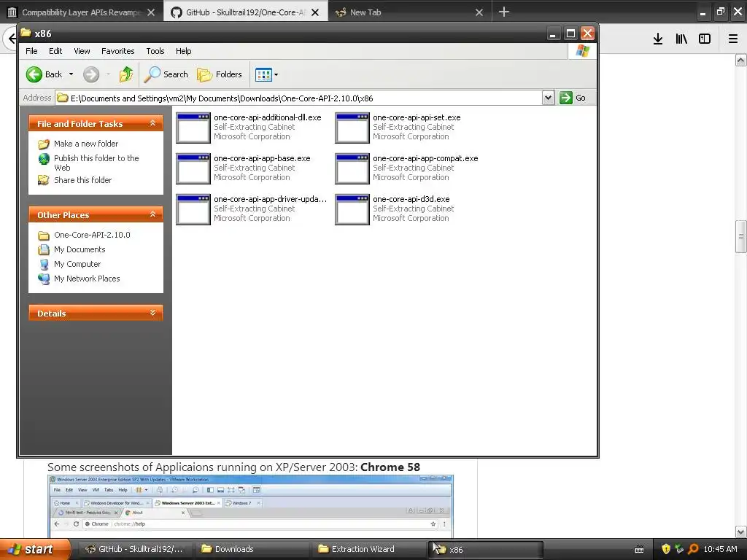This screenshot has height=560, width=747.
Task: Click the Start button
Action: 34,550
